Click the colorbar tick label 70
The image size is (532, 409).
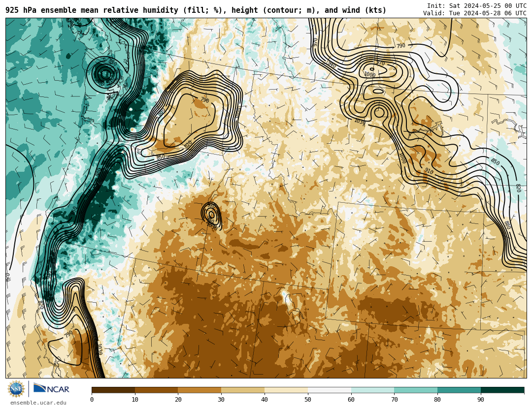tap(394, 400)
